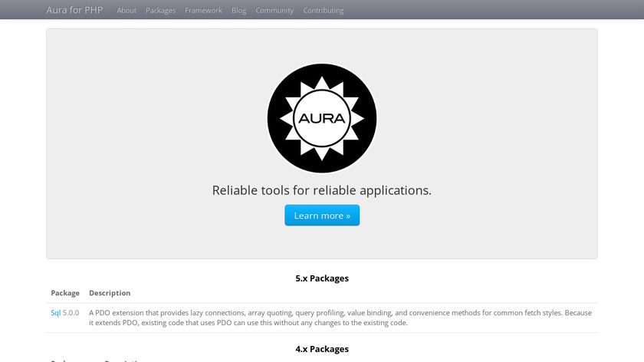Image resolution: width=644 pixels, height=362 pixels.
Task: Click the 5.0.0 version number
Action: (71, 313)
